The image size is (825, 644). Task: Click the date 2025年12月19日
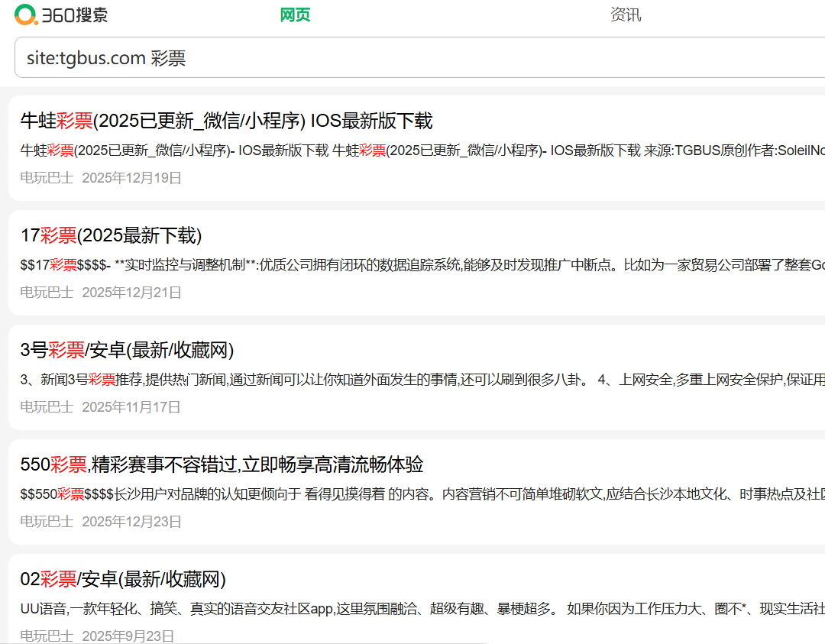tap(131, 178)
